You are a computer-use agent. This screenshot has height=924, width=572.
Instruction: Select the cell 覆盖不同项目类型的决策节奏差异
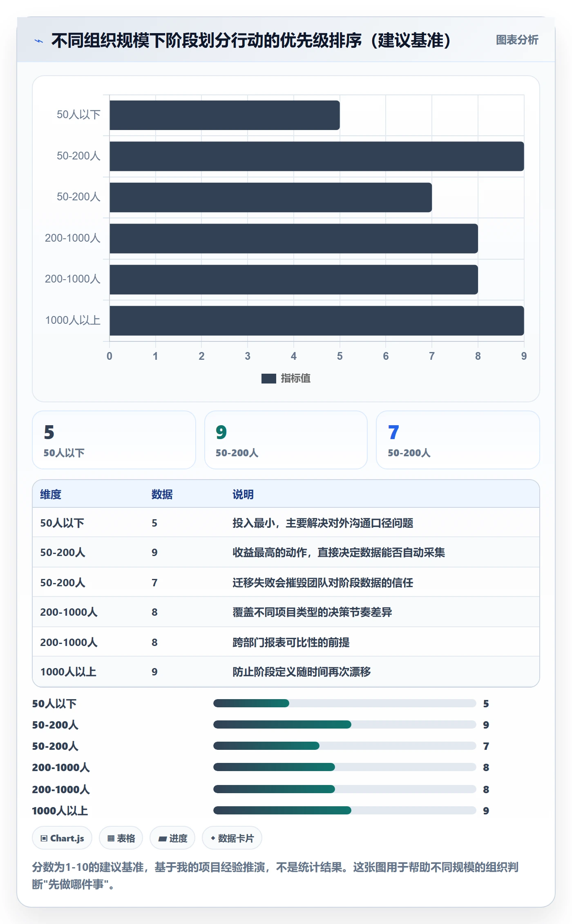312,612
